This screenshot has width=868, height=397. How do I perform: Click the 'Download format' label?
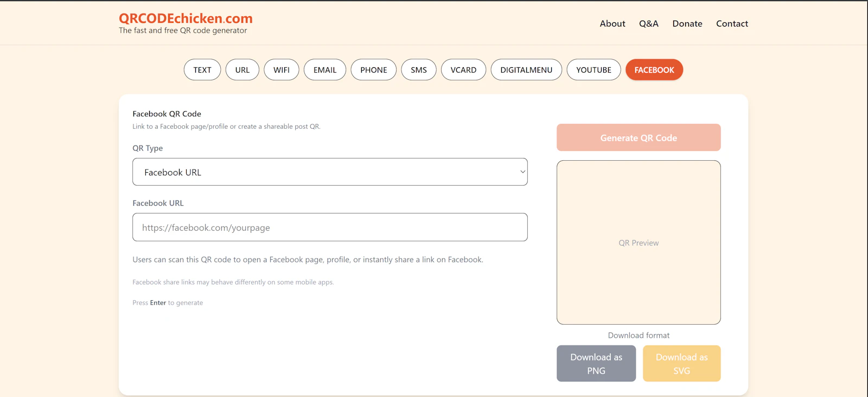(x=639, y=335)
